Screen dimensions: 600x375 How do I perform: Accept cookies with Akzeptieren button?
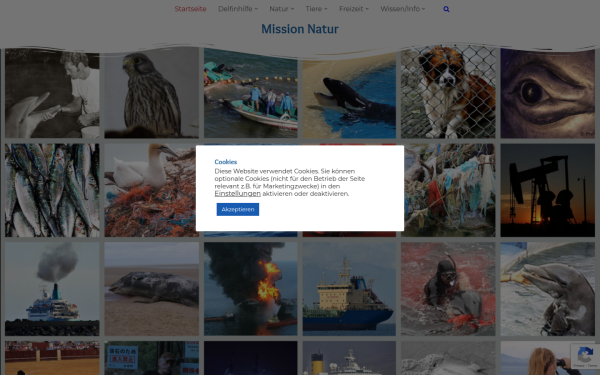click(x=238, y=209)
